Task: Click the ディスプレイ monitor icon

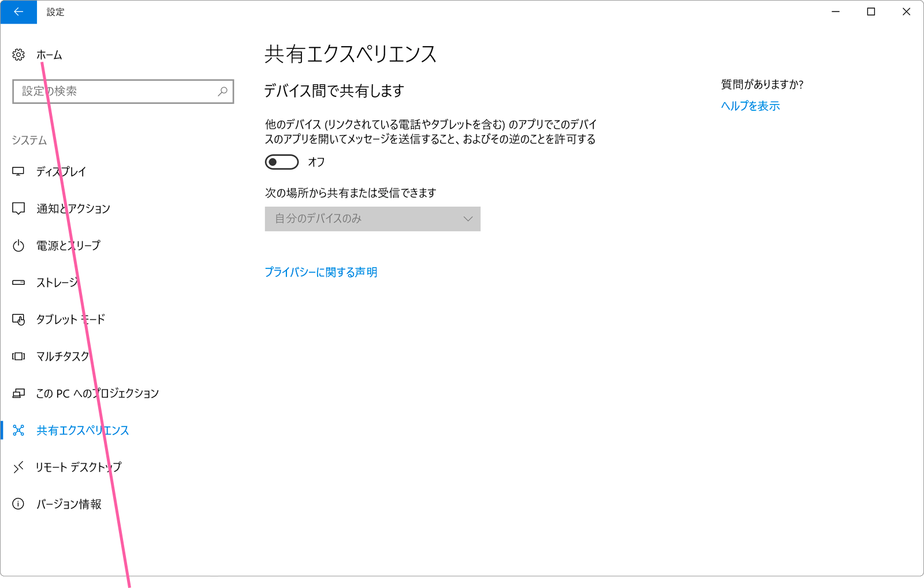Action: click(18, 171)
